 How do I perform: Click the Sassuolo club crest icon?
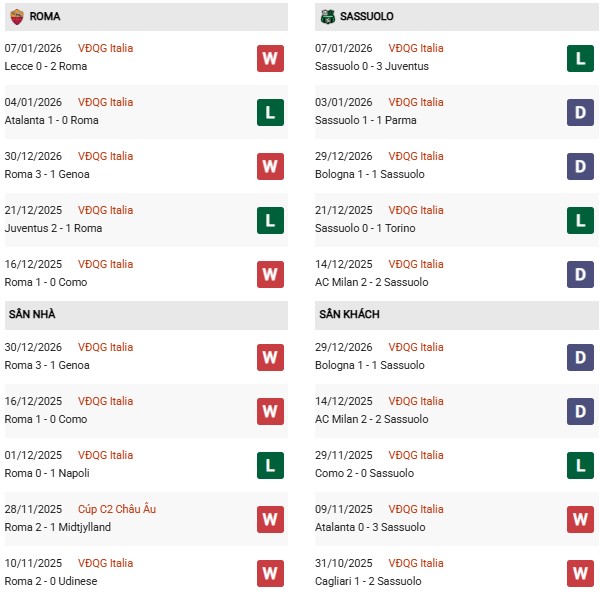point(327,16)
